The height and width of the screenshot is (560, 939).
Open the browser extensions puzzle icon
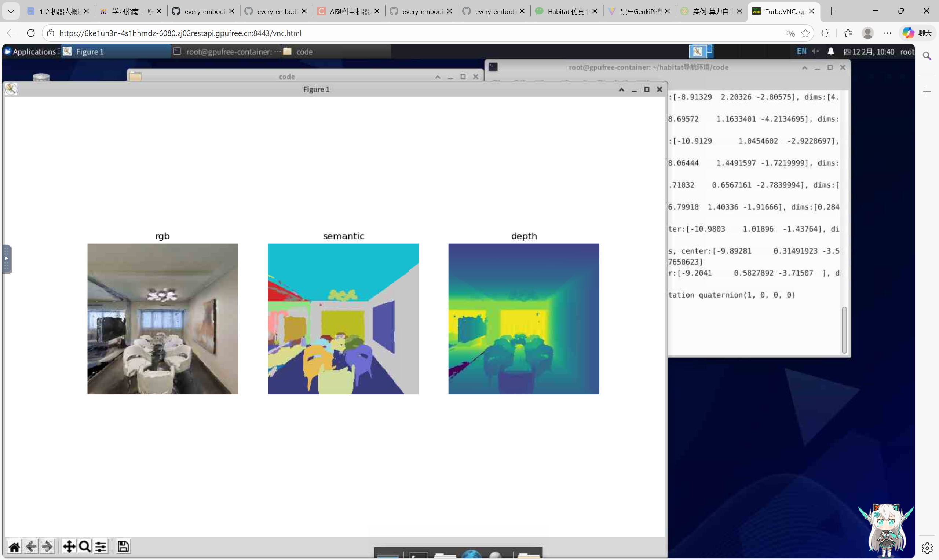pyautogui.click(x=825, y=33)
